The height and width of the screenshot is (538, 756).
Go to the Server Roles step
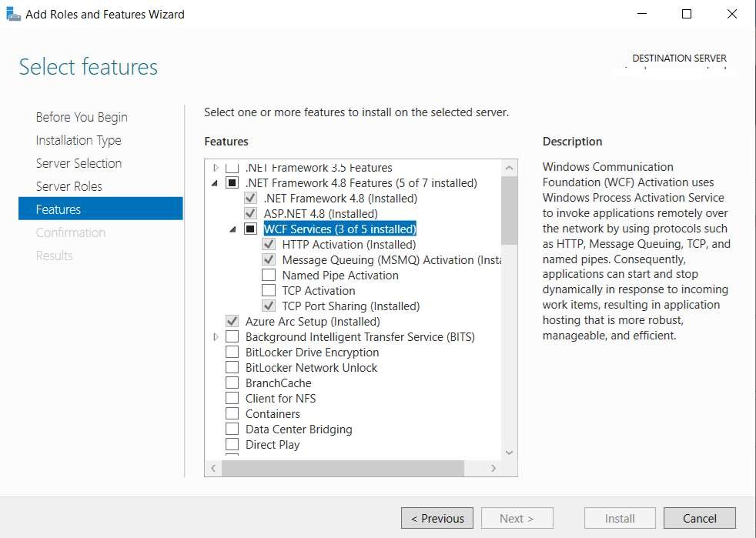coord(69,186)
